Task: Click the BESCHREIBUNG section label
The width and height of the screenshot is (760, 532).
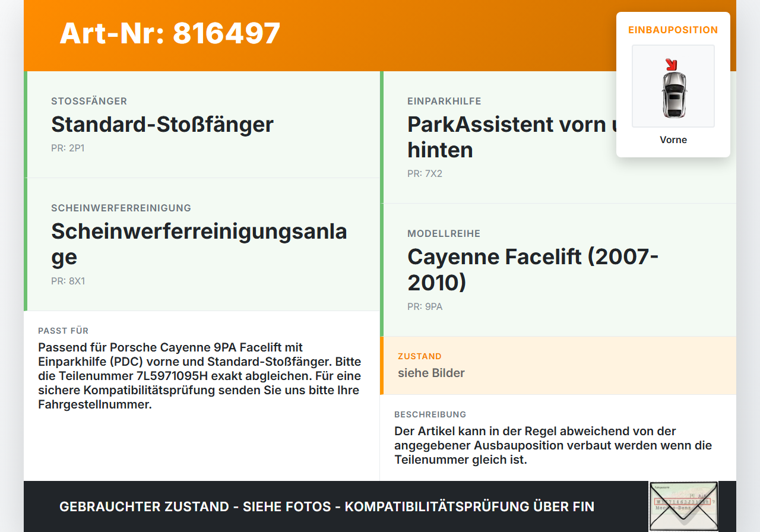Action: (430, 414)
